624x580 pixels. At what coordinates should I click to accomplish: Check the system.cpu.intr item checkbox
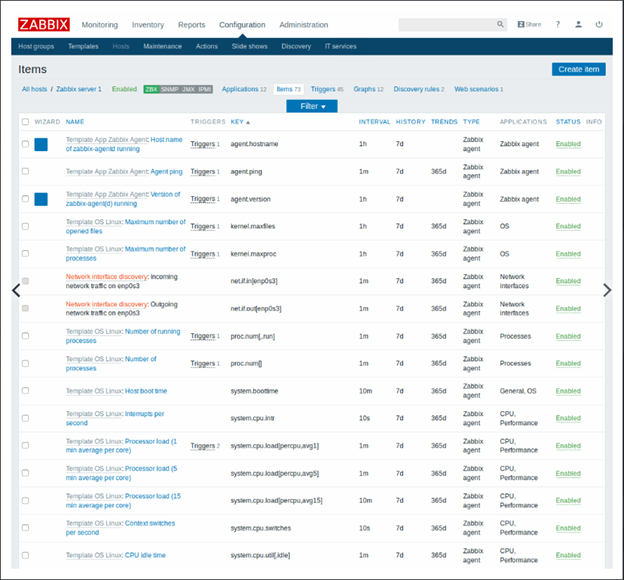25,418
